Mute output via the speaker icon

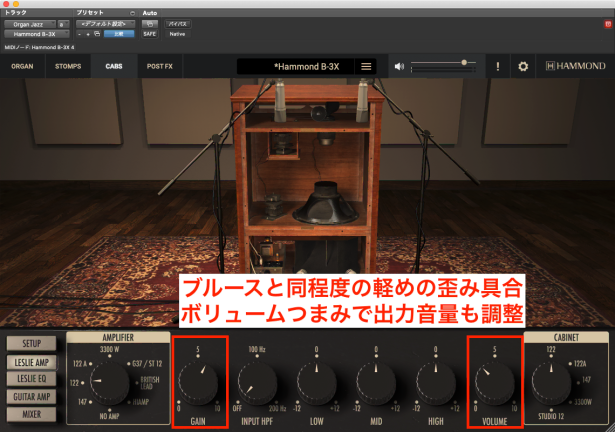click(x=399, y=67)
